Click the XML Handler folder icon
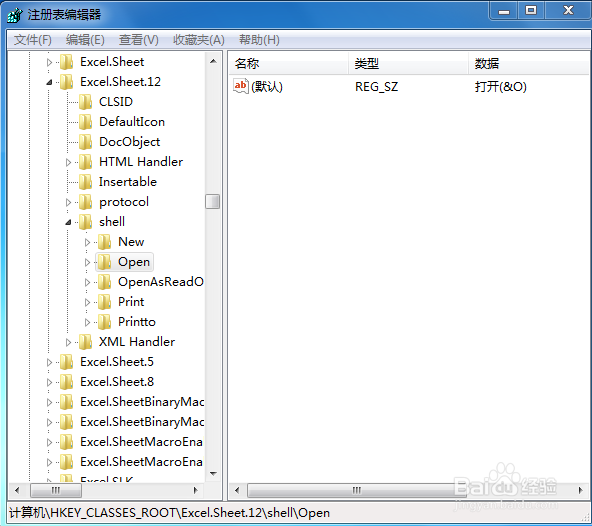The height and width of the screenshot is (526, 592). coord(85,342)
